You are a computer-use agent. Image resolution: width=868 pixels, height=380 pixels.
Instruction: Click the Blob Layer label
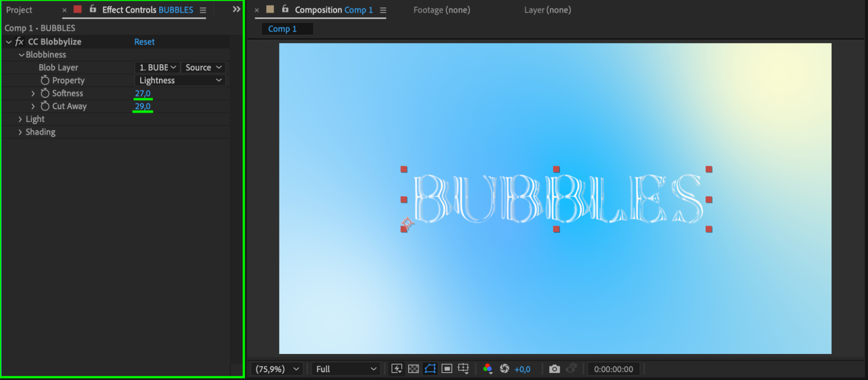click(x=58, y=68)
